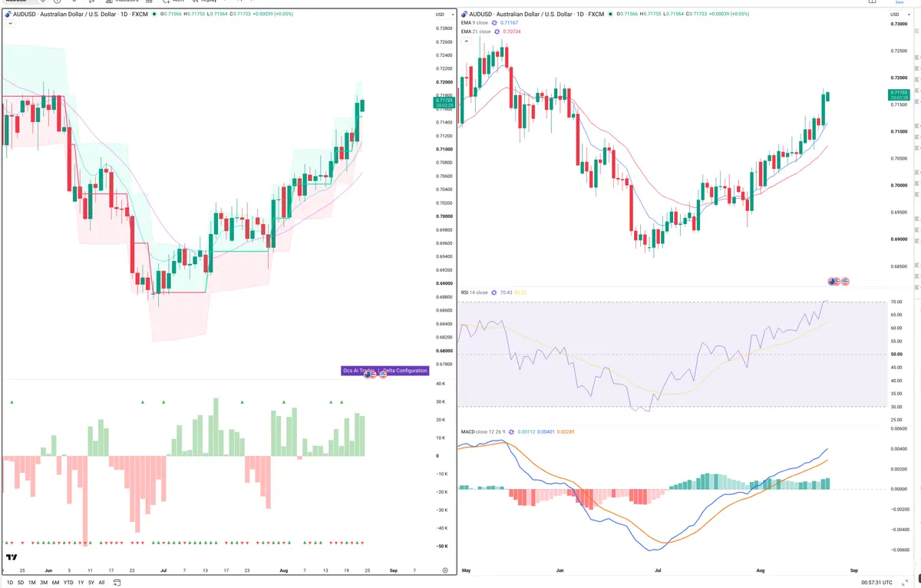Click the 0.00400 level on MACD scale

click(x=899, y=448)
